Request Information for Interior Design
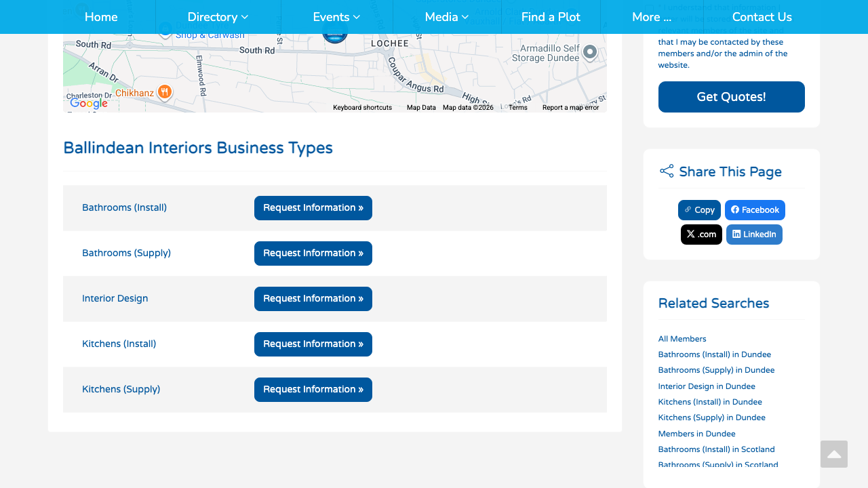This screenshot has width=868, height=488. (x=313, y=299)
